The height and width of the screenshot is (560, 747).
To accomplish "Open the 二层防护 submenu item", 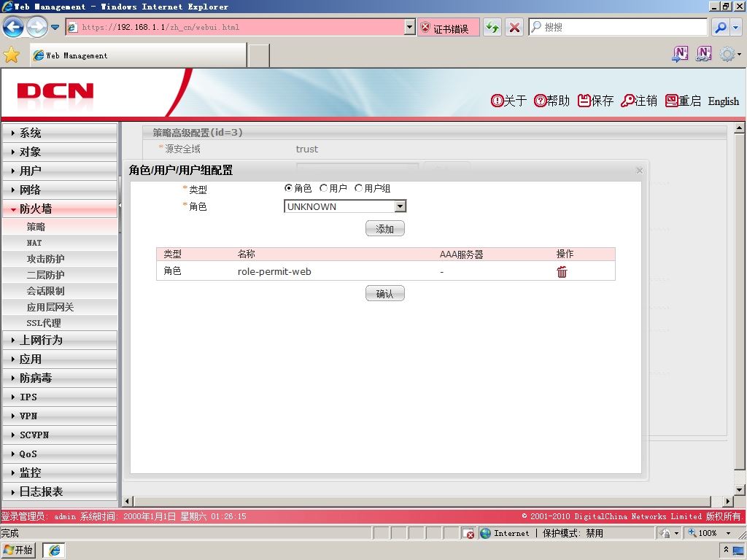I will click(60, 275).
